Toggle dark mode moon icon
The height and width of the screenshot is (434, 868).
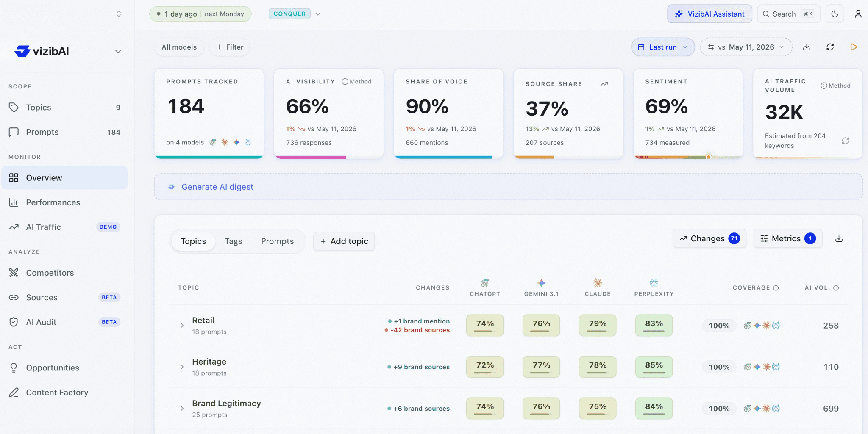835,14
